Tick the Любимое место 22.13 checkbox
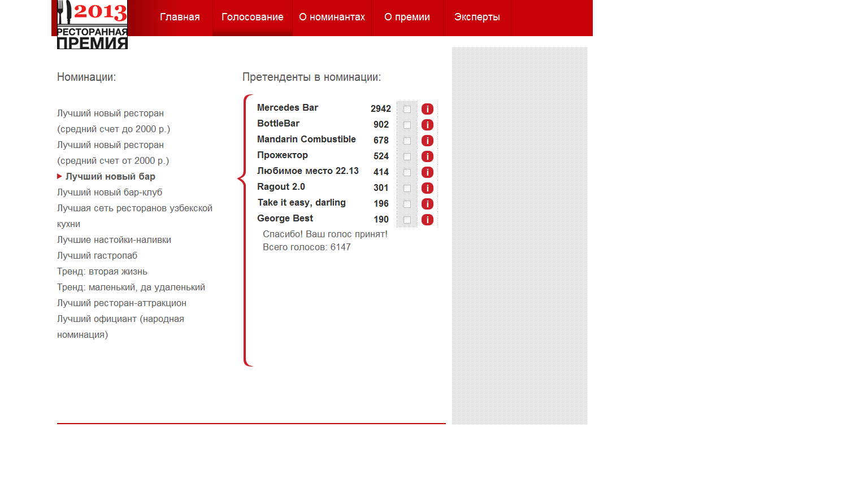Viewport: 868px width, 488px height. (x=407, y=172)
